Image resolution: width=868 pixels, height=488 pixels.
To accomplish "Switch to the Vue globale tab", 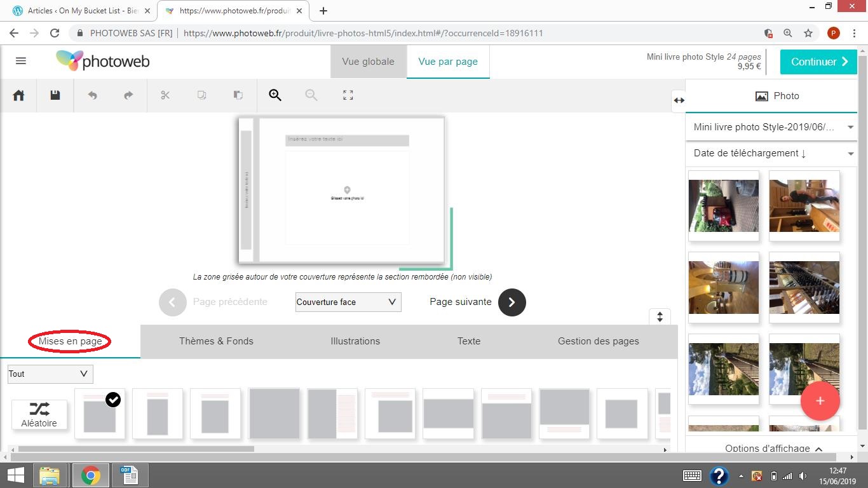I will [368, 62].
